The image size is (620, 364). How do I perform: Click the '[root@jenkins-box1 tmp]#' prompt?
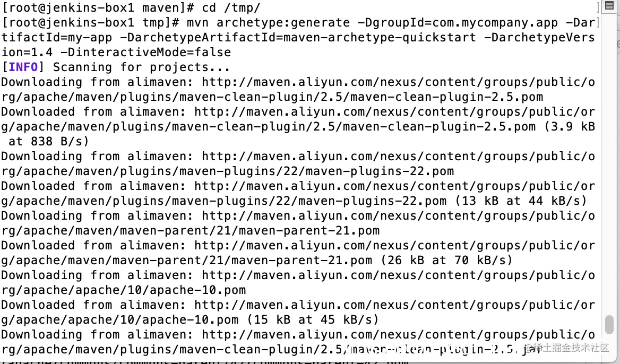pyautogui.click(x=91, y=22)
